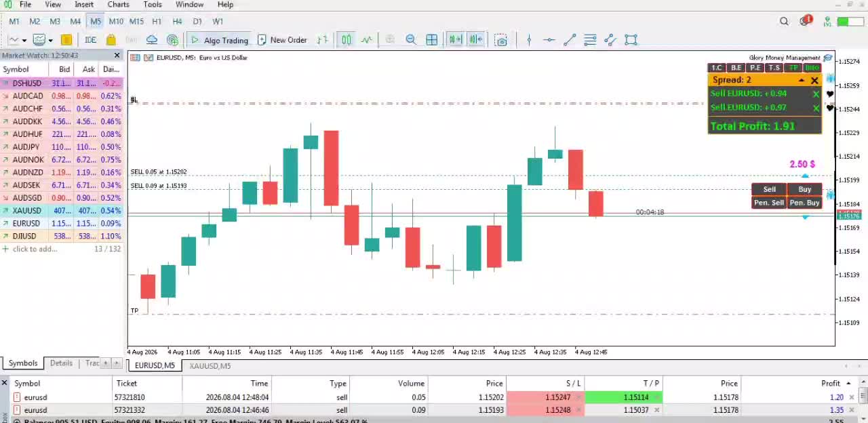868x423 pixels.
Task: Select the trendline drawing tool
Action: 570,40
